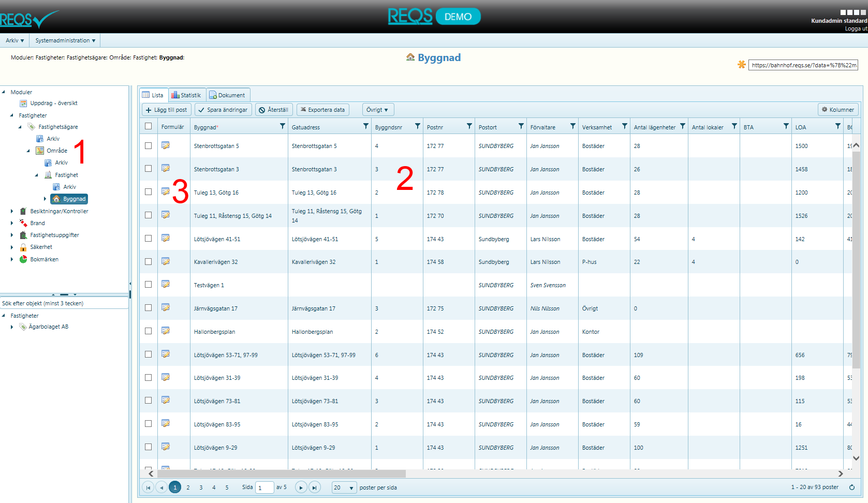The image size is (868, 503).
Task: Click Spara ändringar button
Action: pos(224,110)
